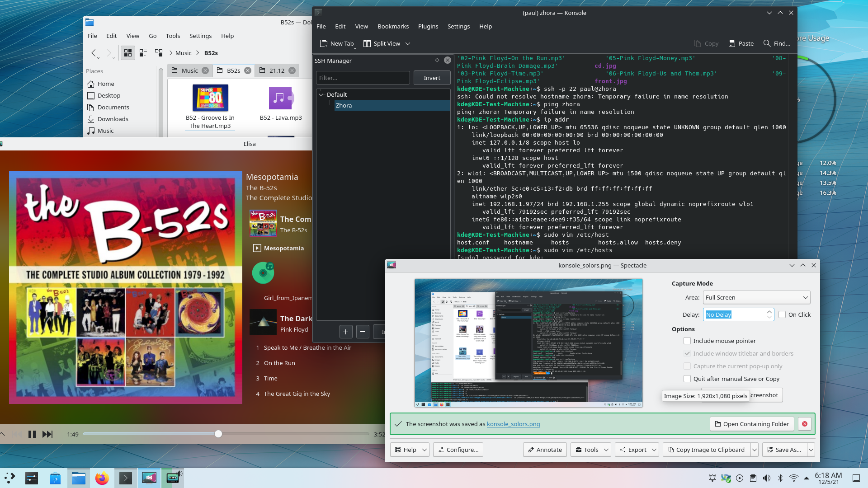Image resolution: width=868 pixels, height=488 pixels.
Task: Collapse the Default SSH group
Action: pyautogui.click(x=321, y=94)
